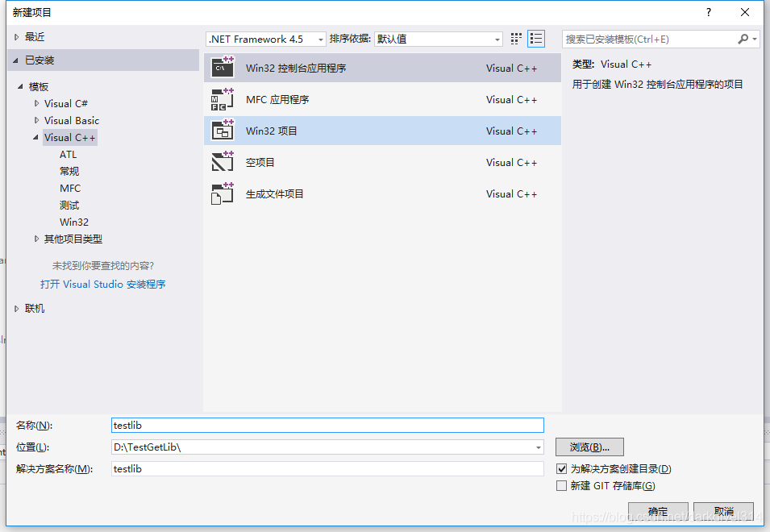This screenshot has height=532, width=770.
Task: Expand the 其他项目类型 node arrow
Action: click(x=36, y=239)
